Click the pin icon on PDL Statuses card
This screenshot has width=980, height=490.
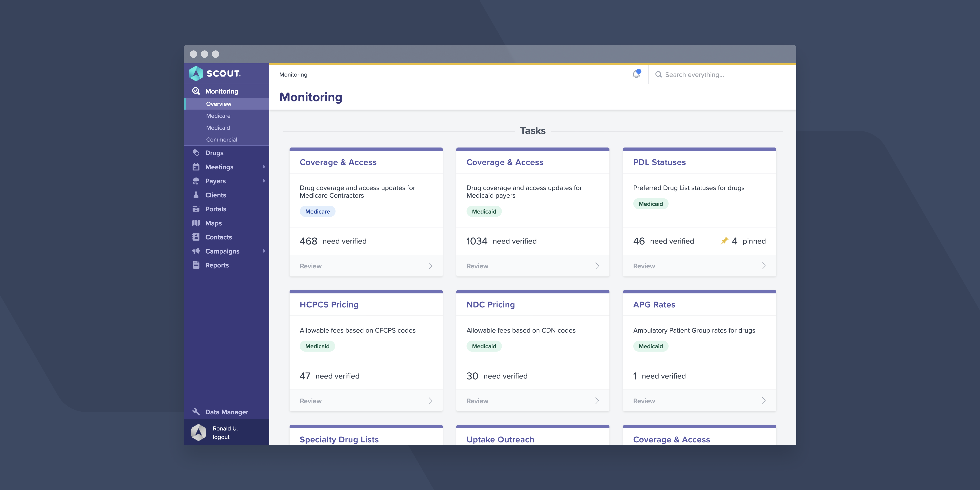coord(724,241)
